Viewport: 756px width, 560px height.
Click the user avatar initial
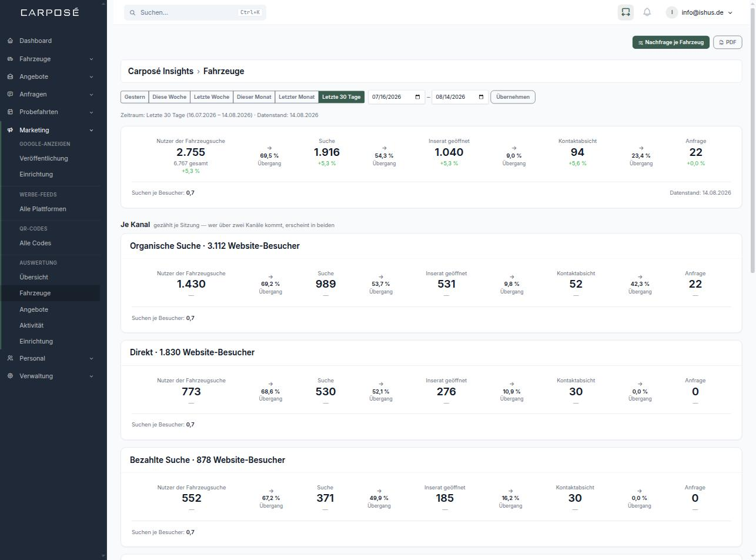(672, 12)
